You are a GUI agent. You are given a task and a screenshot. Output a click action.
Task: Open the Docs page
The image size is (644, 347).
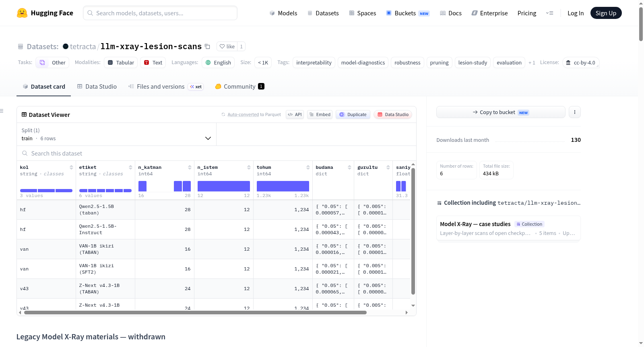(451, 13)
